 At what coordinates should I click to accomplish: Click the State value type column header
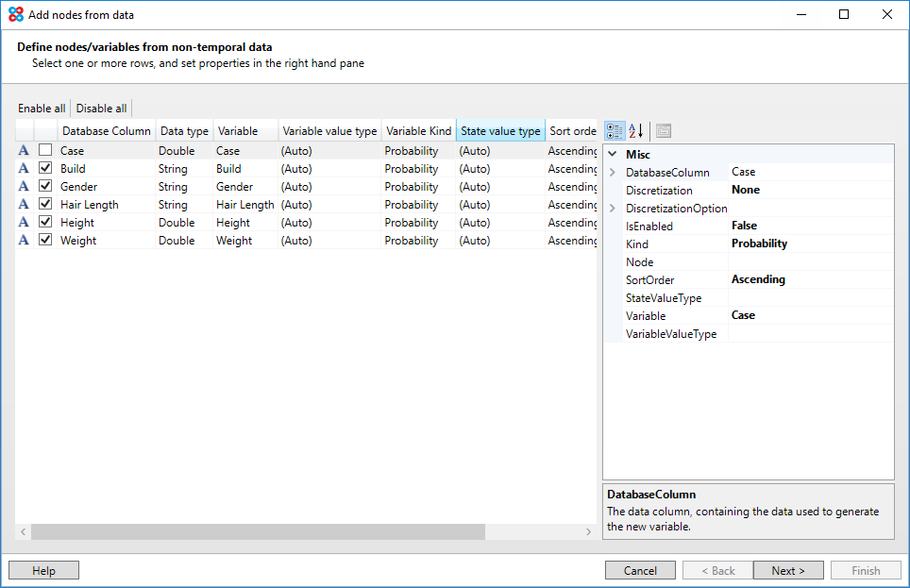pyautogui.click(x=500, y=131)
